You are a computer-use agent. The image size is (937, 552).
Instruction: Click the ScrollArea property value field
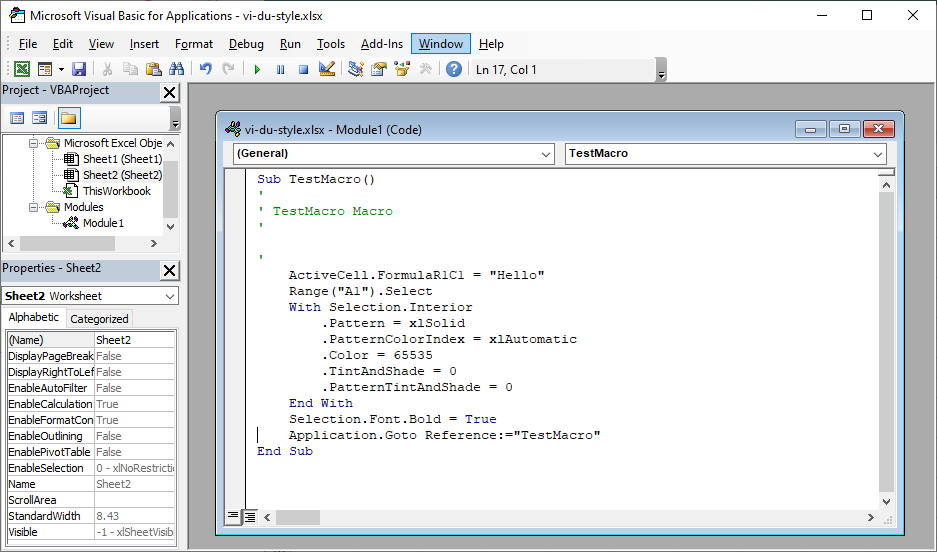pyautogui.click(x=134, y=501)
